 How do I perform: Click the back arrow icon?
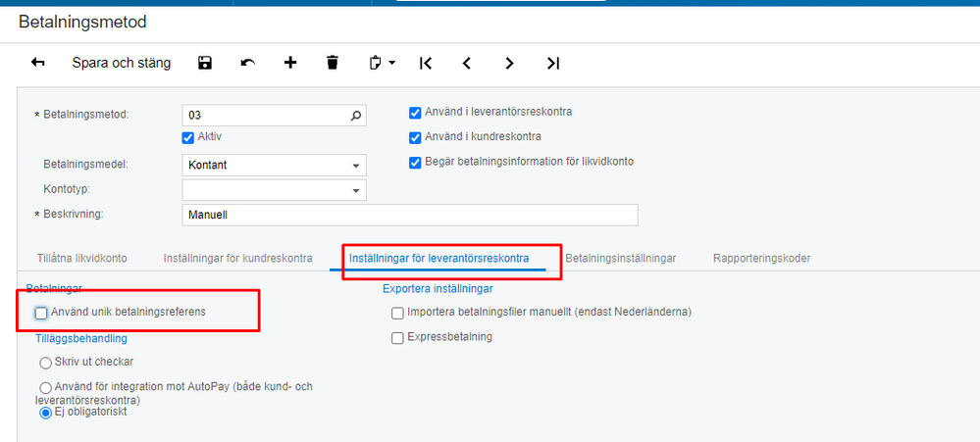pyautogui.click(x=38, y=63)
